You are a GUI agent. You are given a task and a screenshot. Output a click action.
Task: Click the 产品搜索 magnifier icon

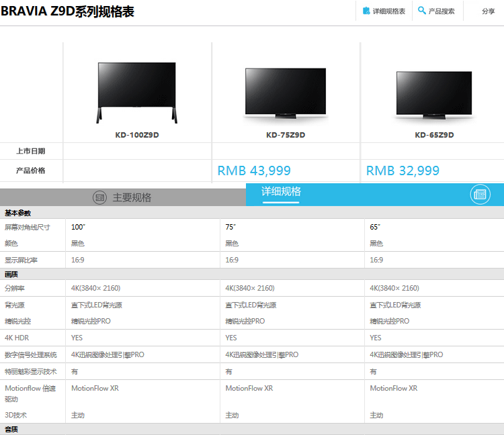422,10
